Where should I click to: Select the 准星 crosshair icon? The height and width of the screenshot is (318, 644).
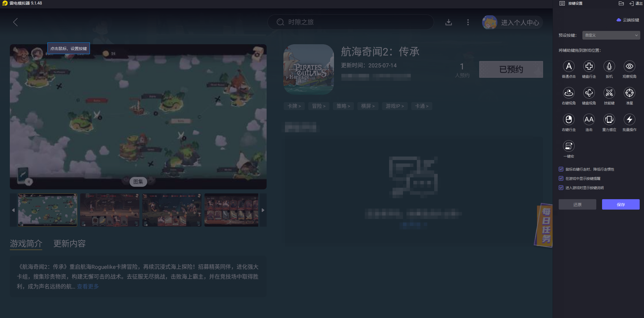[x=629, y=93]
